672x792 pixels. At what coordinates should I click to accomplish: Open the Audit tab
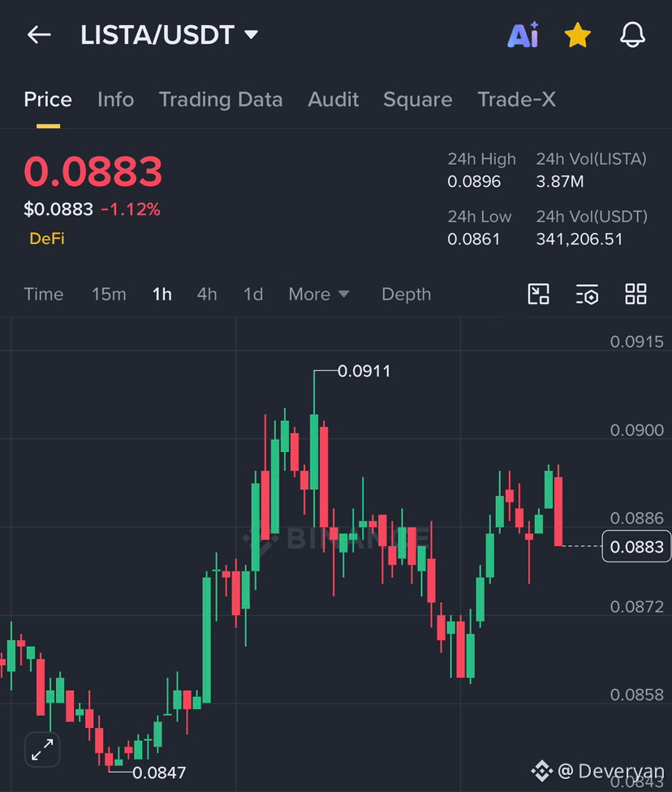click(334, 100)
